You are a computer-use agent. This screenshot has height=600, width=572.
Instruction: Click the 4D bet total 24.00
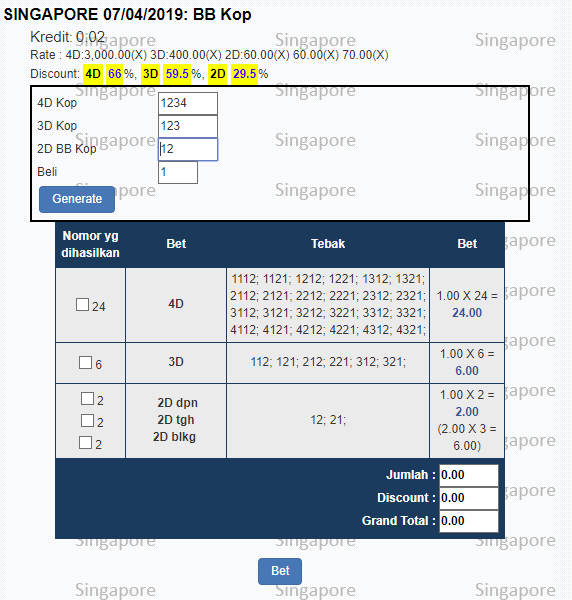467,313
